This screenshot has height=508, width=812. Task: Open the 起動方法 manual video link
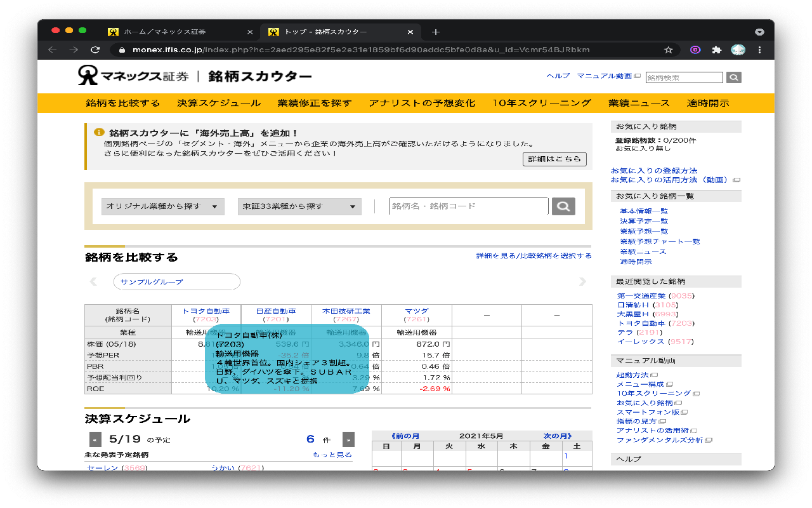pyautogui.click(x=632, y=375)
